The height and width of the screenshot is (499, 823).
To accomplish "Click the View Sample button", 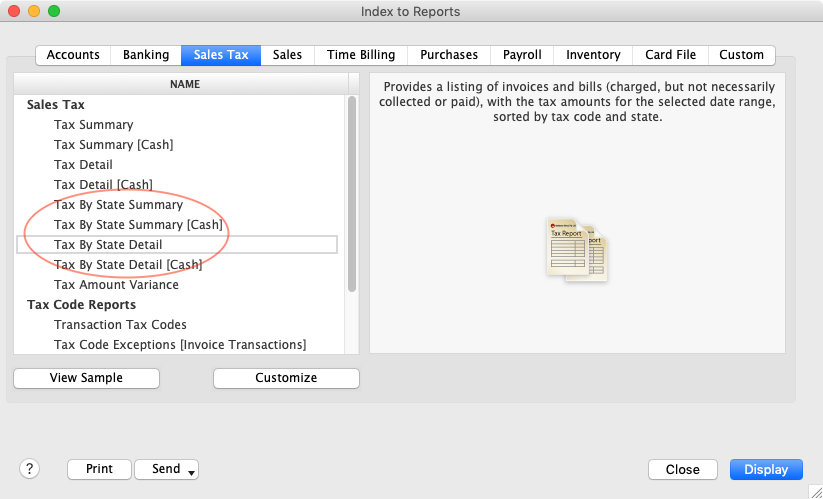I will click(86, 378).
